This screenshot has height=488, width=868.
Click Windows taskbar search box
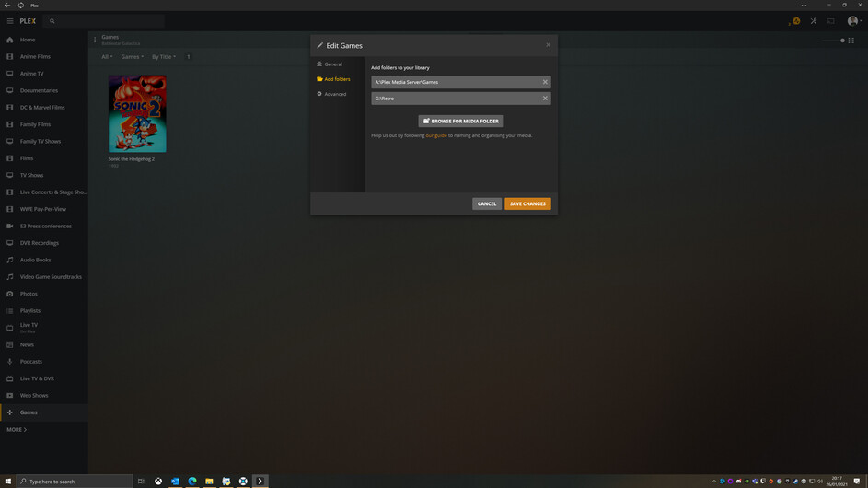(75, 482)
